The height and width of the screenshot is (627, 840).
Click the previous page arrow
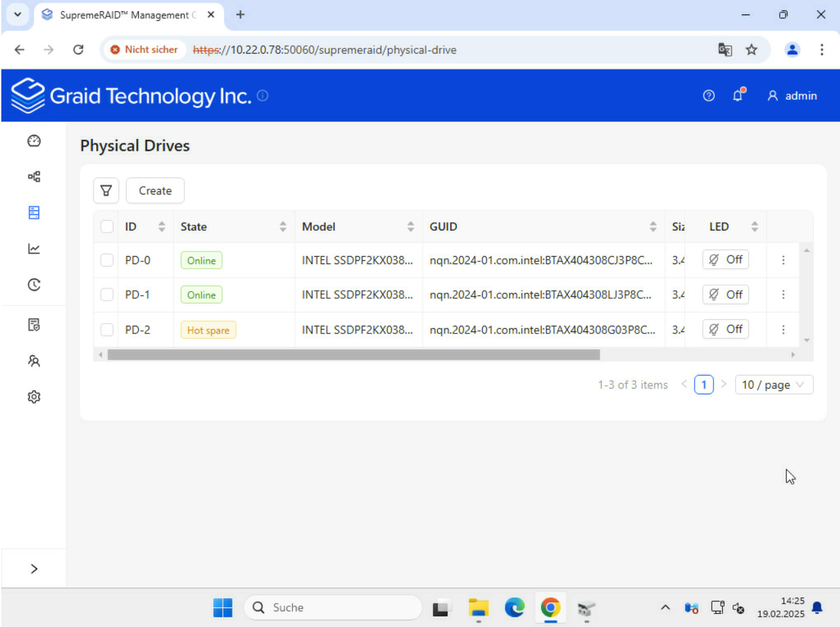(684, 384)
